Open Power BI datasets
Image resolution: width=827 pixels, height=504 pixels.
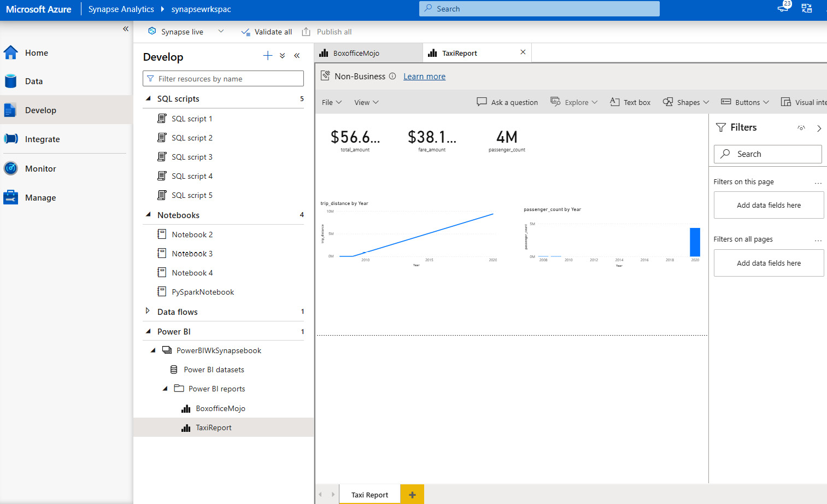click(x=214, y=370)
